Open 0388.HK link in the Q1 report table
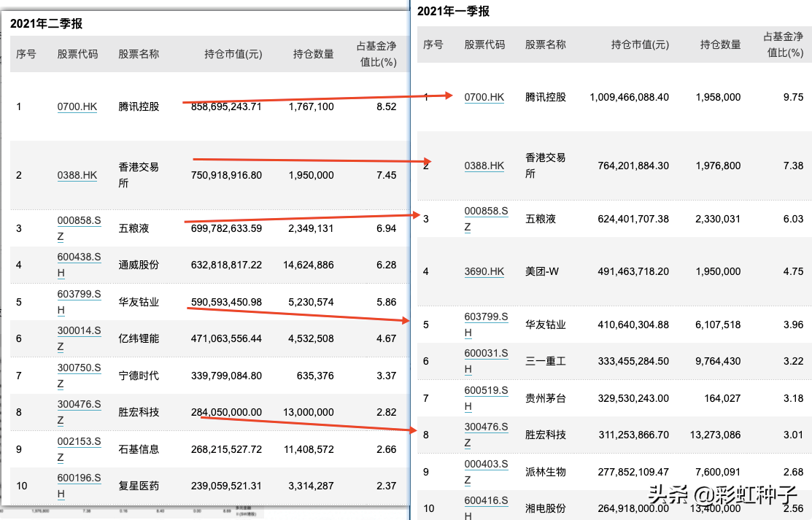Screen dimensions: 812x520 [x=484, y=166]
